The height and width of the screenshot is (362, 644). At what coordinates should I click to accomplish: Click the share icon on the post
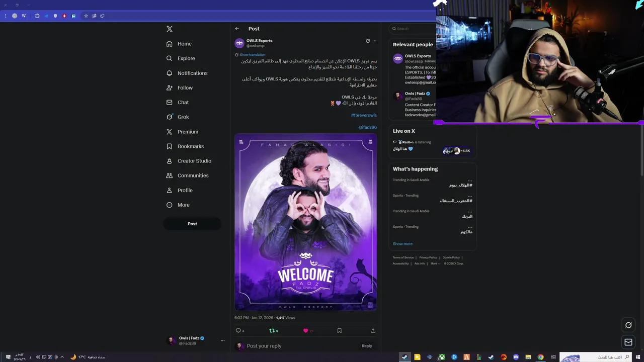click(x=373, y=330)
